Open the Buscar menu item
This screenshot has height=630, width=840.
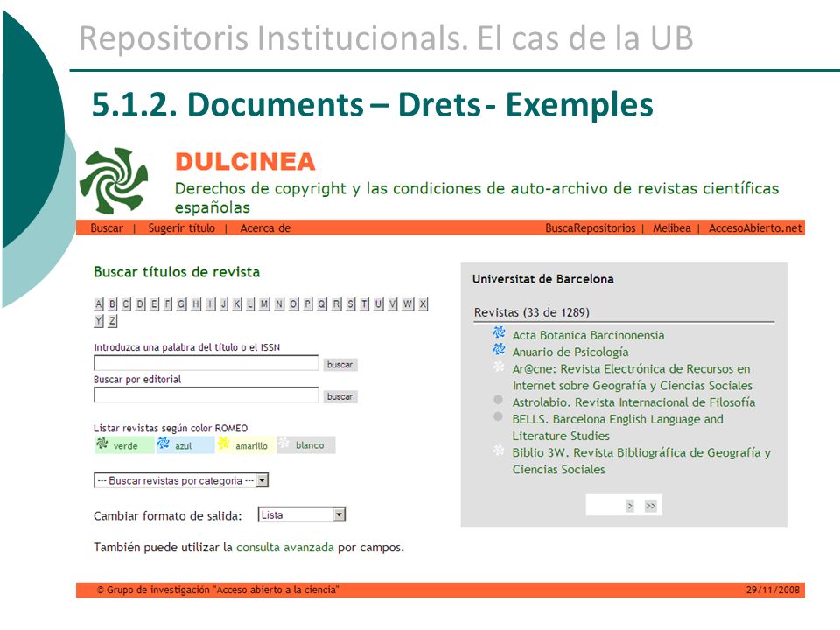point(107,228)
